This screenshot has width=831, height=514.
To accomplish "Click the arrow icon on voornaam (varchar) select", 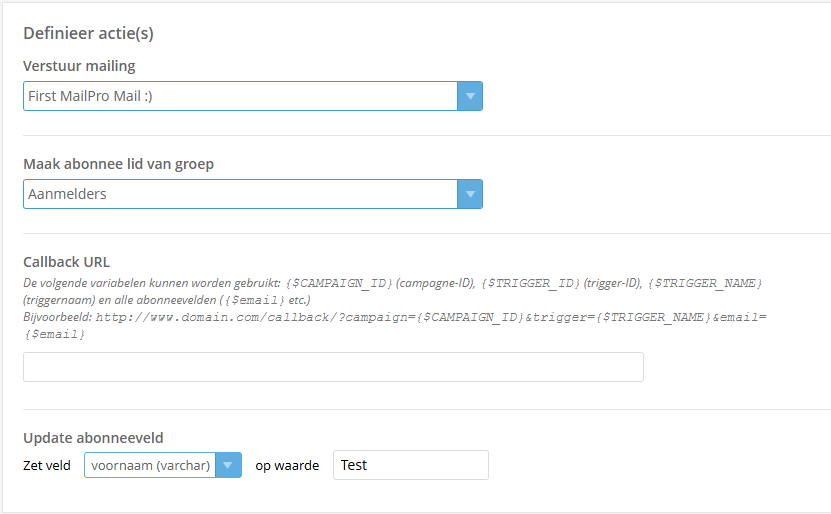I will [229, 465].
